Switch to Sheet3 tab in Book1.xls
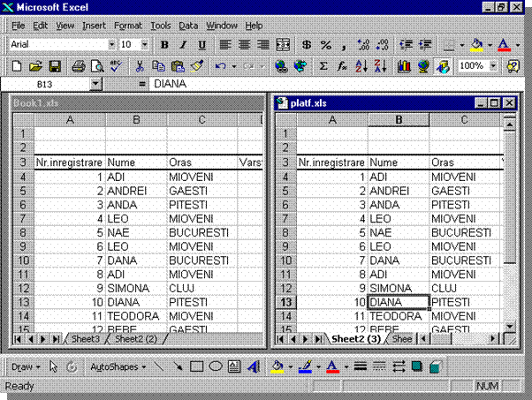The image size is (532, 400). tap(86, 339)
